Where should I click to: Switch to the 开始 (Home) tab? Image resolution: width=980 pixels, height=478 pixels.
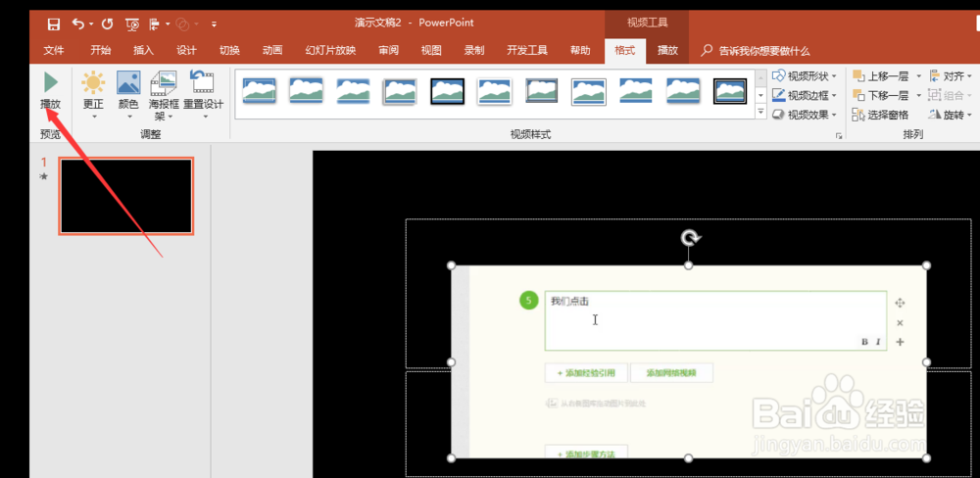[101, 51]
